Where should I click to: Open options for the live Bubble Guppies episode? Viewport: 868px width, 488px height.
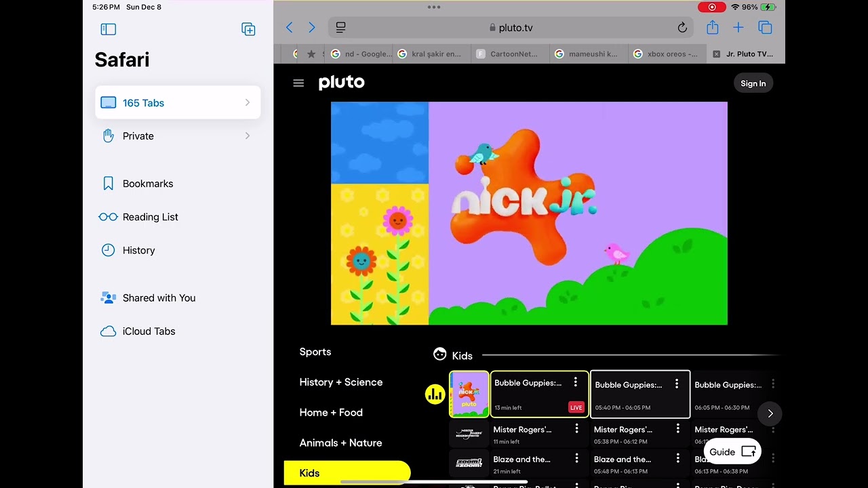coord(576,382)
